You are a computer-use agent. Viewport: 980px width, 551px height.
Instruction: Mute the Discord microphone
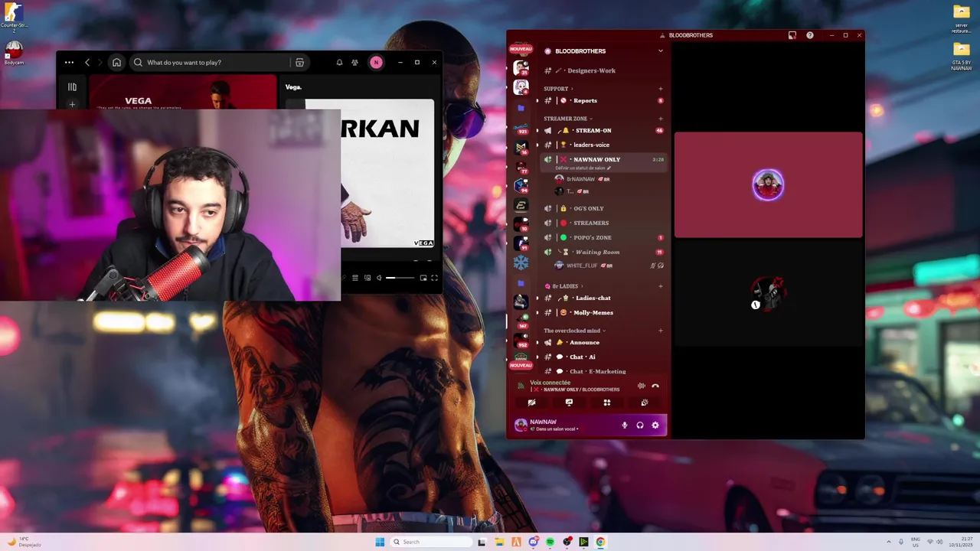click(625, 425)
